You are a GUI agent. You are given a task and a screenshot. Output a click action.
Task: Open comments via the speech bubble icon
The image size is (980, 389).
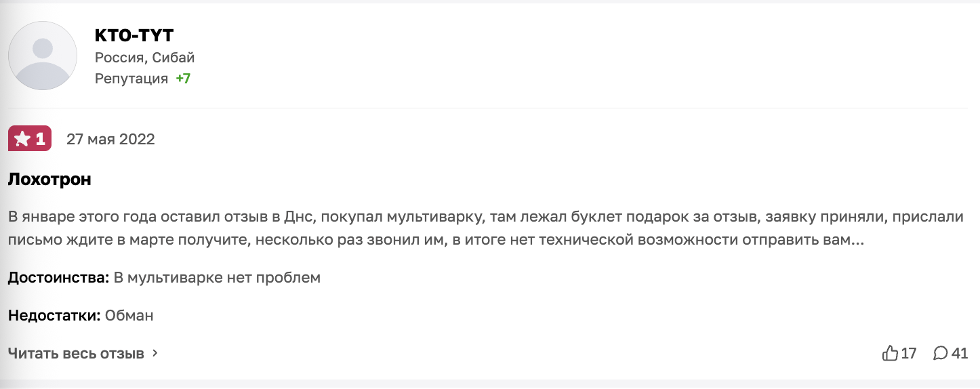[x=941, y=353]
